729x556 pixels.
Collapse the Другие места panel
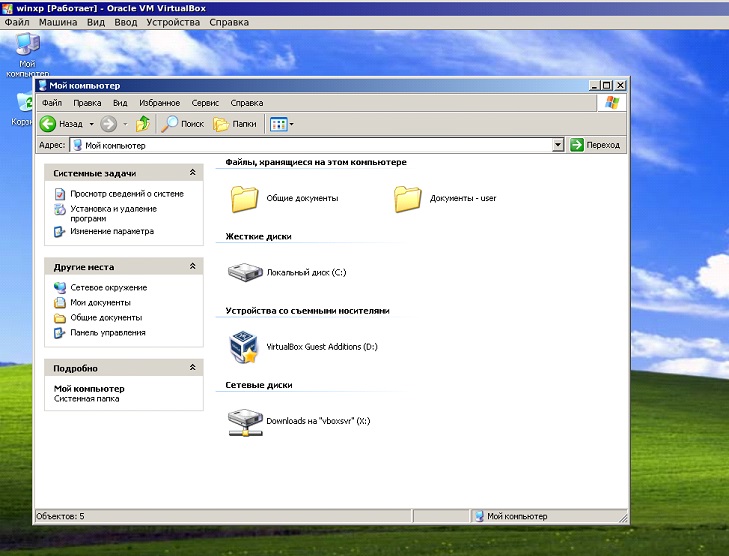(193, 267)
